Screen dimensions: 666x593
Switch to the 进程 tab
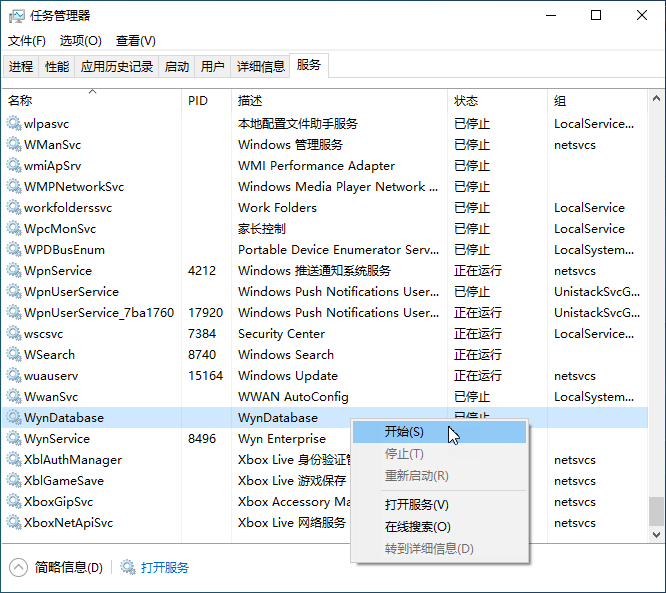click(21, 67)
